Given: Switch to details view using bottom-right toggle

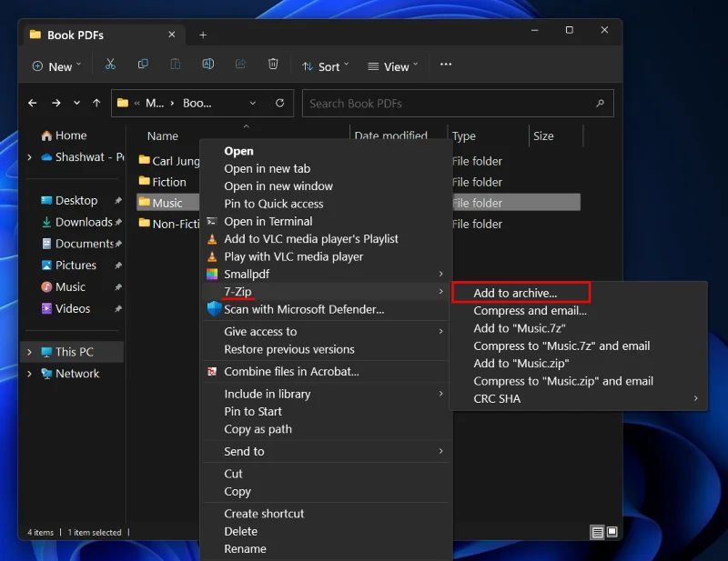Looking at the screenshot, I should point(597,532).
